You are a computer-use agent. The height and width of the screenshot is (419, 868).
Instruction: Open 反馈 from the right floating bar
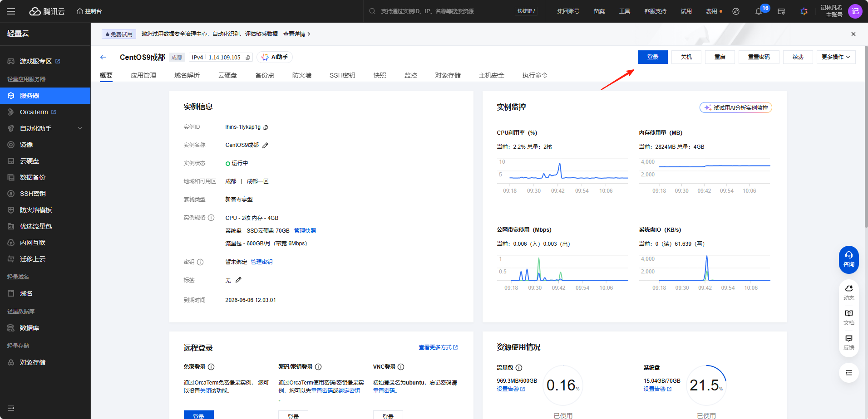coord(849,343)
